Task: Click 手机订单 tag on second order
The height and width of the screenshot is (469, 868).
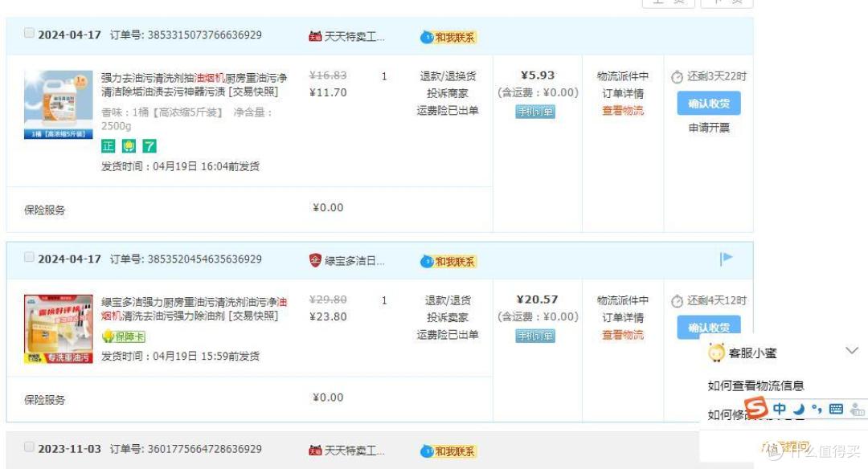Action: pos(535,336)
